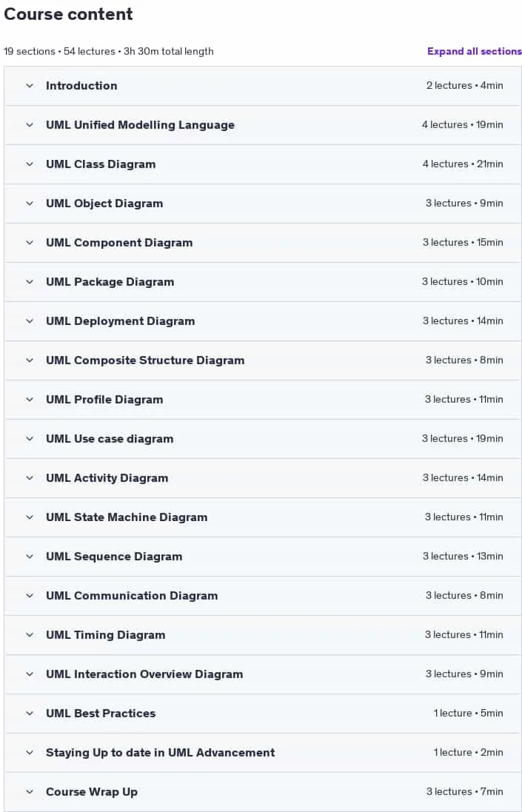This screenshot has height=812, width=522.
Task: Expand the Introduction section chevron
Action: (30, 85)
